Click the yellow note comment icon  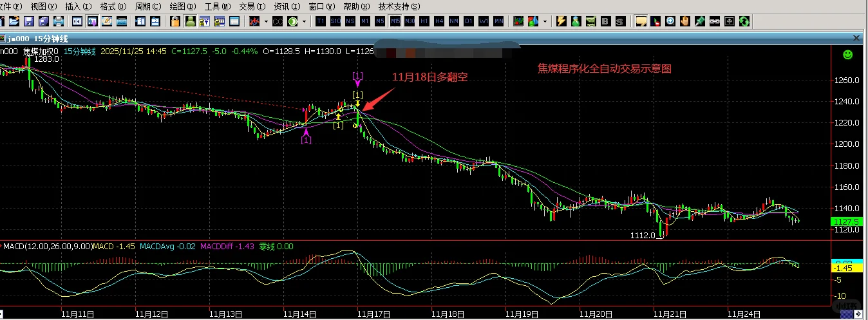coord(641,21)
